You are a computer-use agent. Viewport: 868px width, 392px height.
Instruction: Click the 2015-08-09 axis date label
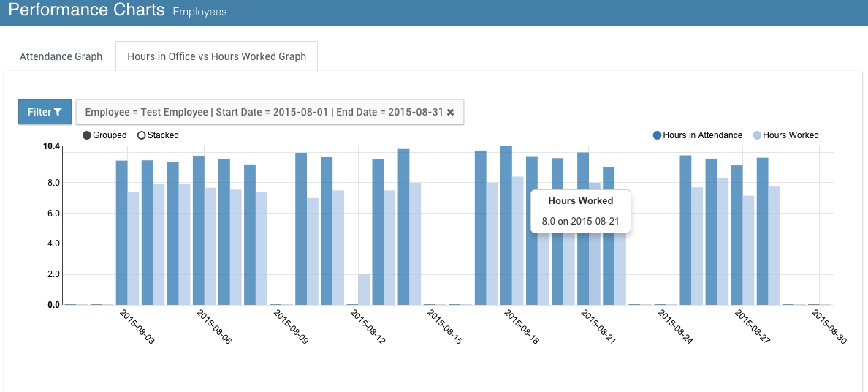[x=291, y=326]
